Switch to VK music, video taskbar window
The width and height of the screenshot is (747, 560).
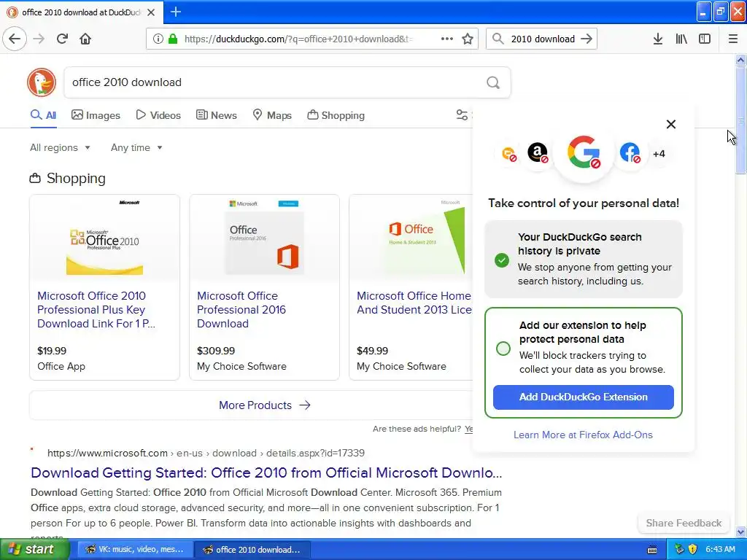pos(135,549)
